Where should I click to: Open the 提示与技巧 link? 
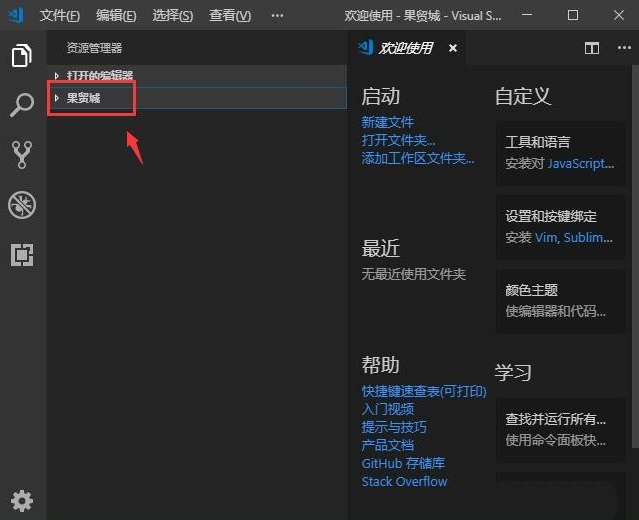tap(394, 427)
